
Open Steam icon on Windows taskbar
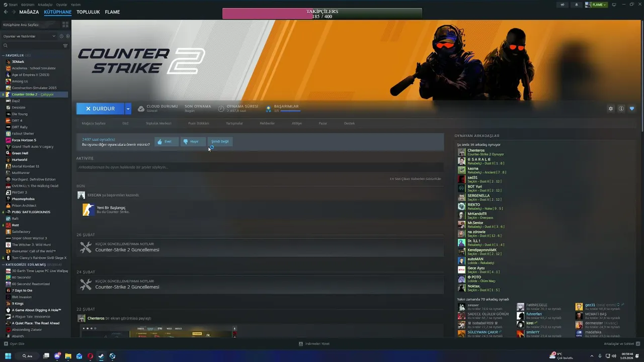tap(101, 356)
